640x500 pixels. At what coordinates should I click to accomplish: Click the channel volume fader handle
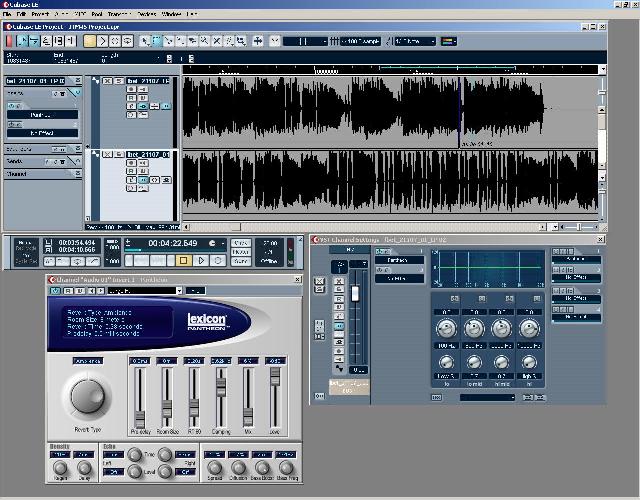(x=355, y=293)
